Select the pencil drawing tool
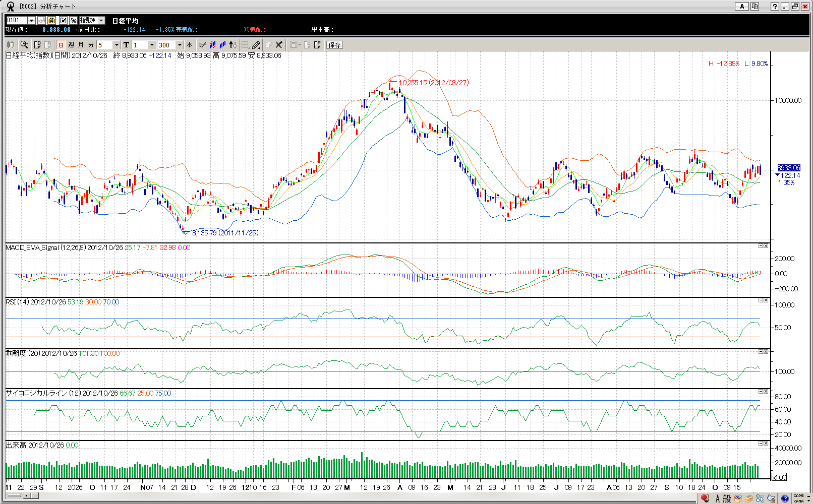The width and height of the screenshot is (813, 504). click(256, 45)
